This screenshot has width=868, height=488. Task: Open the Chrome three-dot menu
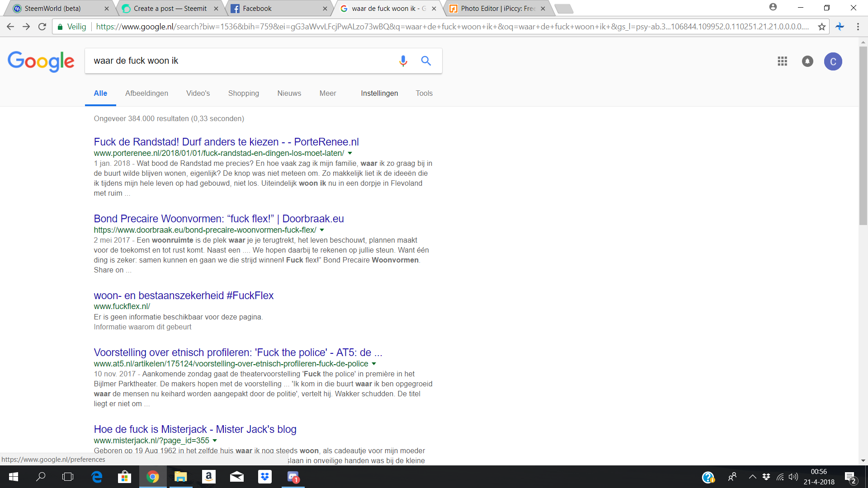[x=858, y=27]
